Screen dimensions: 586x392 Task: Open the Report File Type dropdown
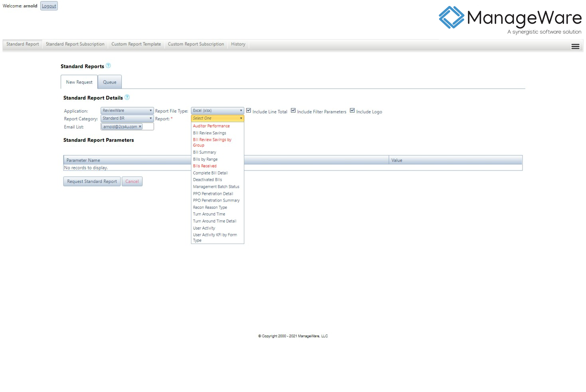218,111
